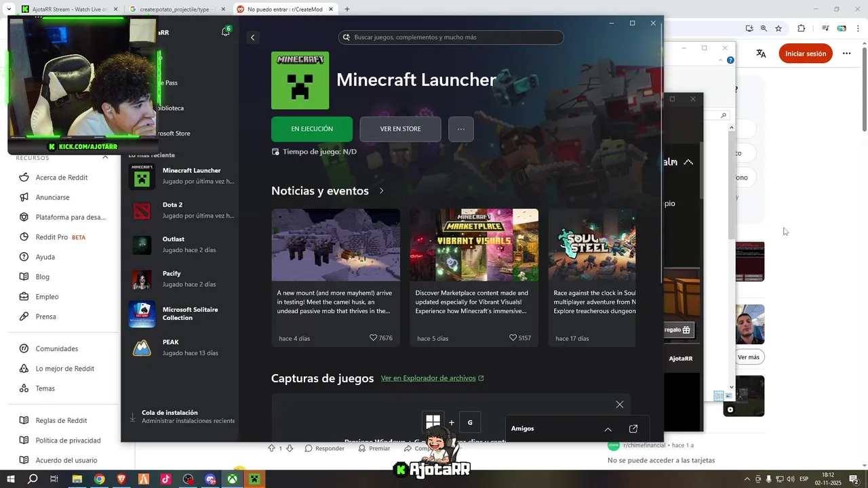This screenshot has height=488, width=868.
Task: Open Acerca de Reddit in sidebar
Action: pos(61,178)
